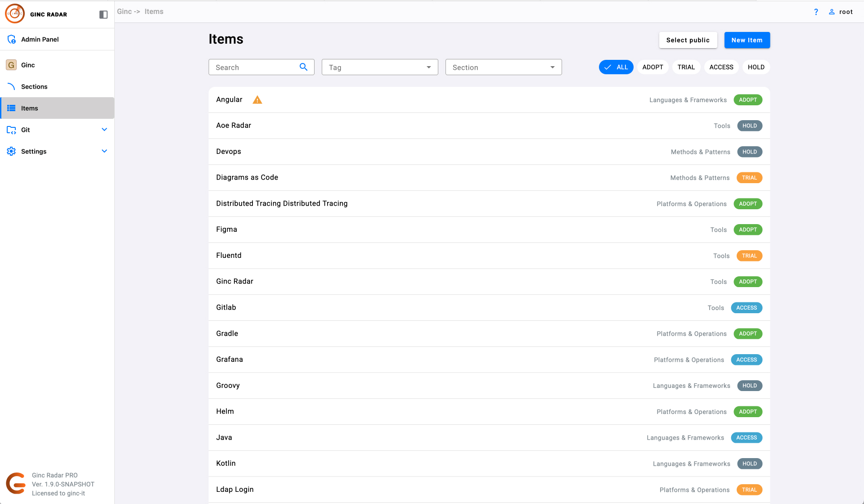Open the Diagrams as Code item
Image resolution: width=864 pixels, height=504 pixels.
point(489,178)
